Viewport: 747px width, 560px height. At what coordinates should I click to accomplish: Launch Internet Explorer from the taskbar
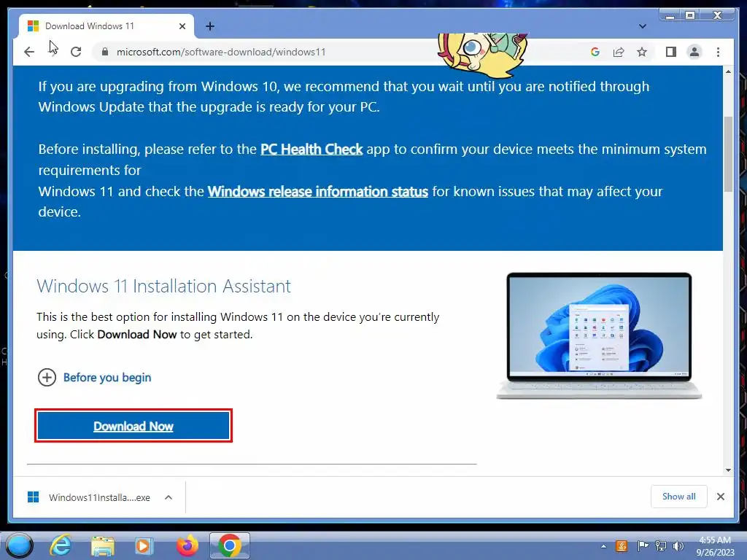[61, 545]
